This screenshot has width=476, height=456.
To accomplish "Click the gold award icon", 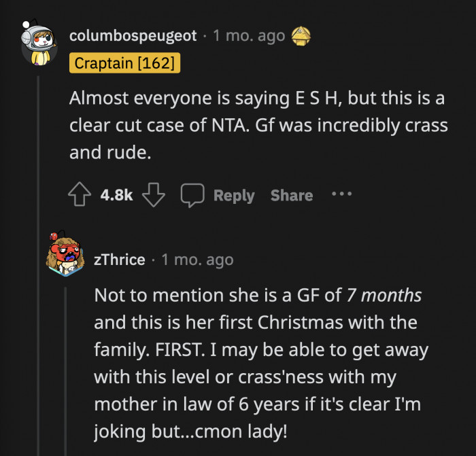I will [301, 35].
